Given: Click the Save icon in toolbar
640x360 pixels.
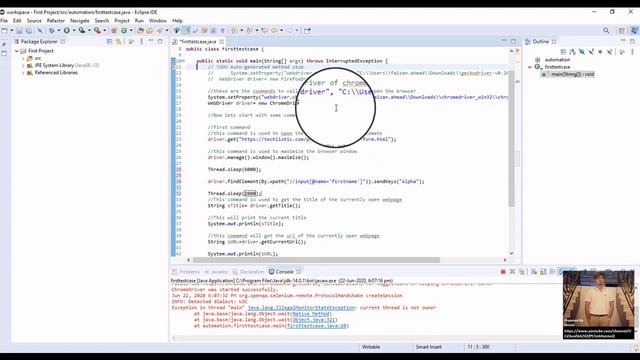Looking at the screenshot, I should [x=19, y=31].
